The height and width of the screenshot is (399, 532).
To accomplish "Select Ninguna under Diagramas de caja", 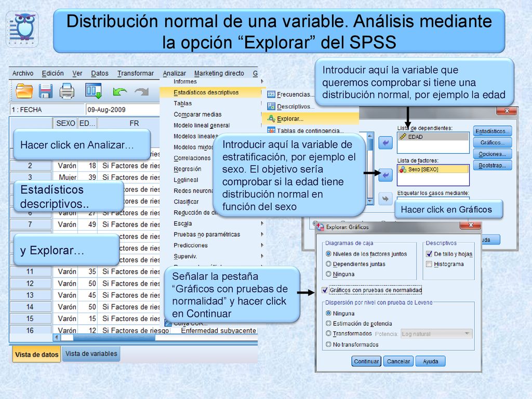I will pos(328,274).
